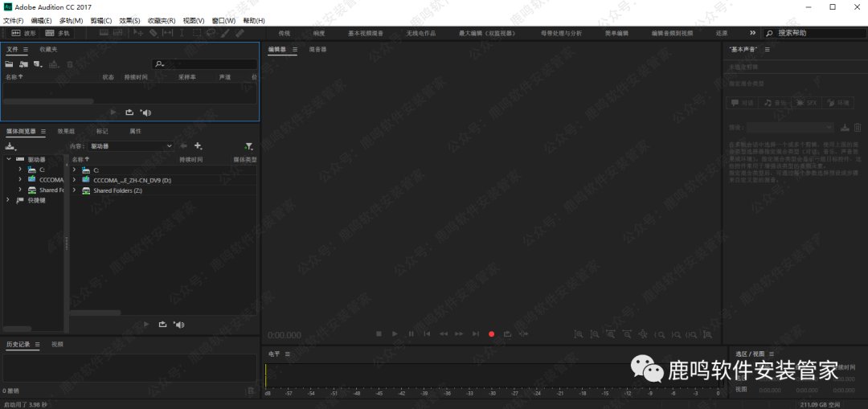Select the 简单编辑 workspace
Image resolution: width=868 pixels, height=409 pixels.
point(616,33)
